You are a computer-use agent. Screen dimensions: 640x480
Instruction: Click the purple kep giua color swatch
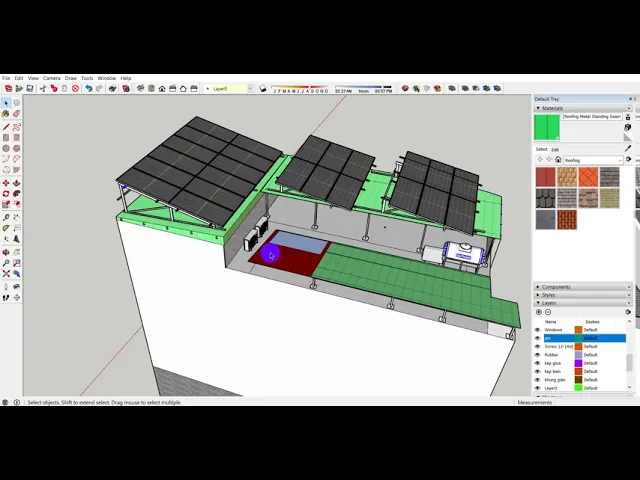578,363
